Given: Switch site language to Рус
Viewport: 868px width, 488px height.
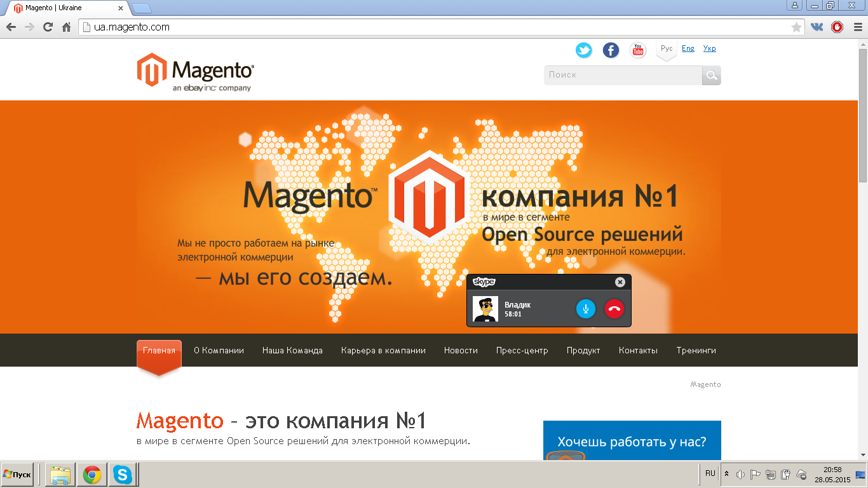Looking at the screenshot, I should (667, 49).
